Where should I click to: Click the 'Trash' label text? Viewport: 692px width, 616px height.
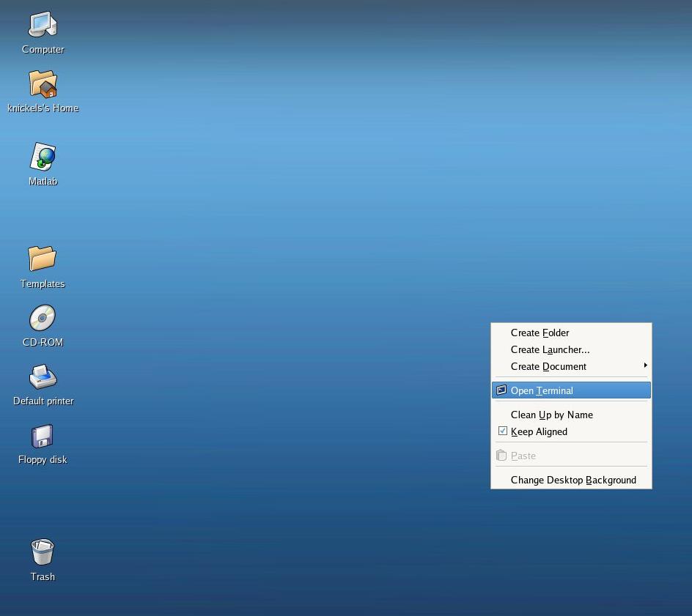[x=43, y=576]
